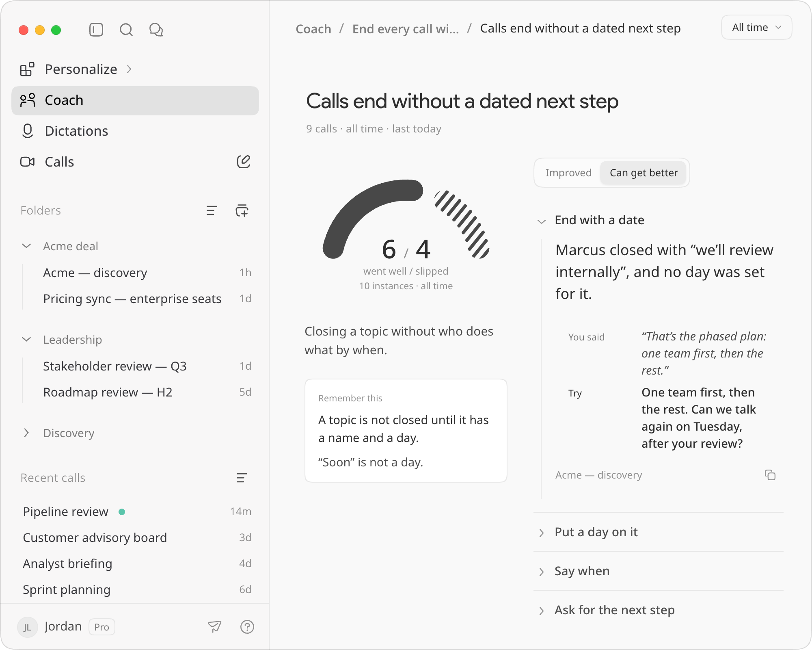The image size is (812, 650).
Task: Copy the Acme discovery suggestion
Action: 770,475
